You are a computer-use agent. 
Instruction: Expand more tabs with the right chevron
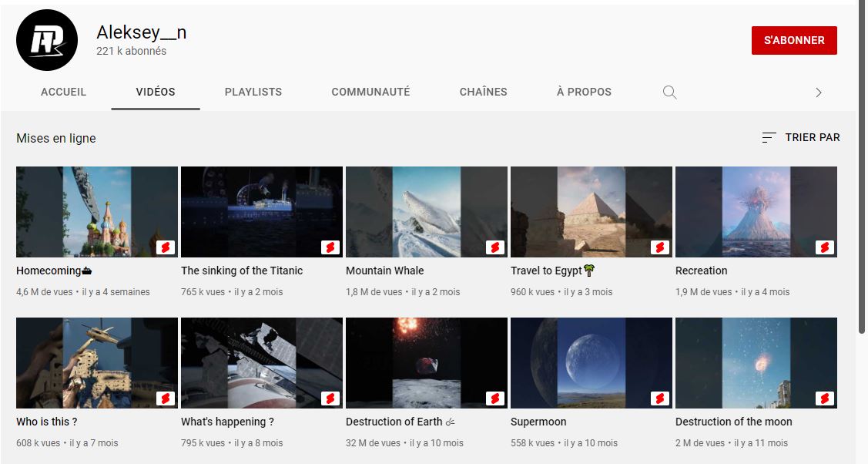818,92
